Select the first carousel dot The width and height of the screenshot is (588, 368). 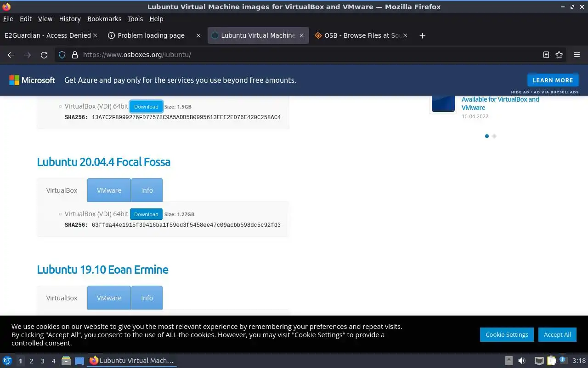(487, 136)
